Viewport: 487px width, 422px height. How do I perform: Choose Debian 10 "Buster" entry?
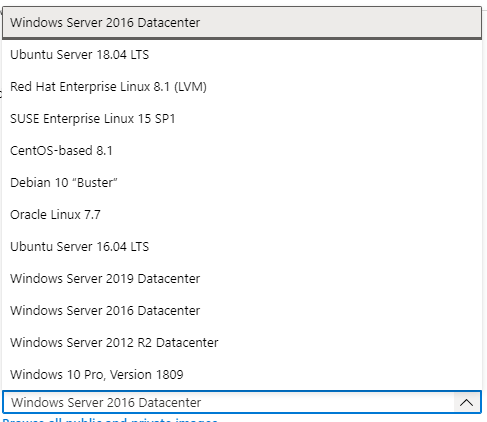pyautogui.click(x=242, y=183)
